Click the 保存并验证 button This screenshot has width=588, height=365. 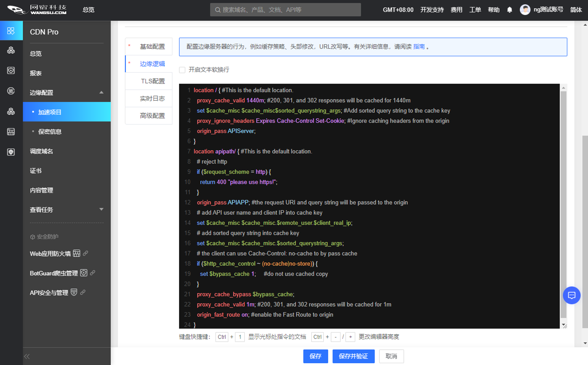[353, 356]
